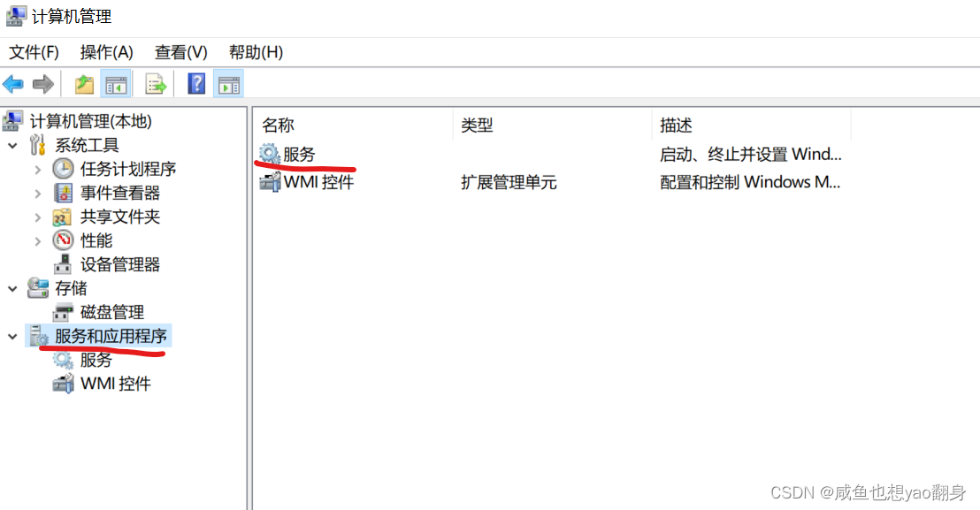Open the 文件(F) menu
Screen dimensions: 980x510
point(34,52)
